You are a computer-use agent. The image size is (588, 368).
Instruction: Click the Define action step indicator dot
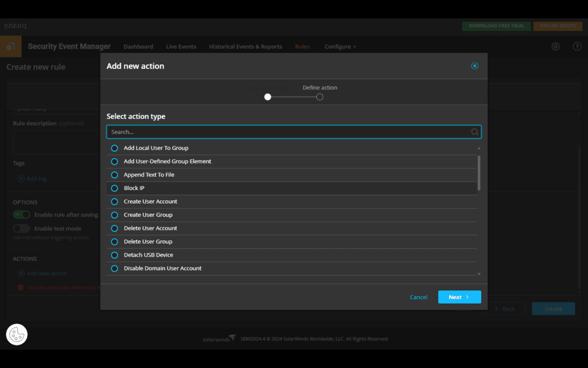320,97
